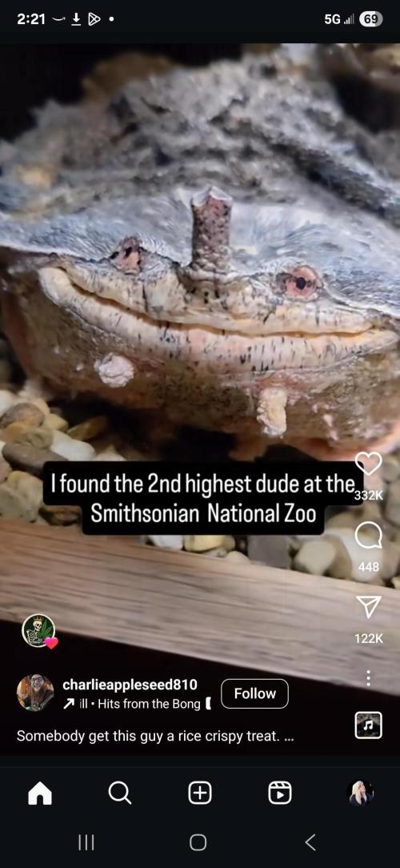This screenshot has height=868, width=400.
Task: Open Android recent apps button
Action: click(86, 842)
